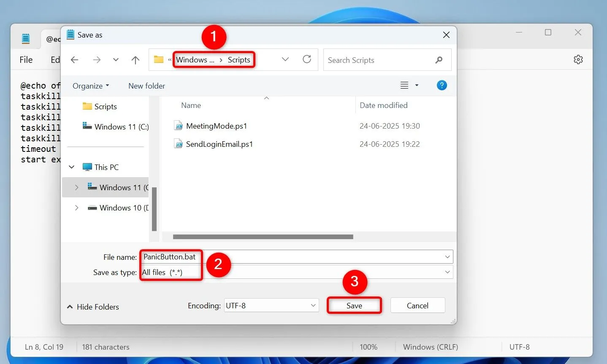Click the MeetingMode.ps1 file icon
This screenshot has width=607, height=364.
[179, 125]
